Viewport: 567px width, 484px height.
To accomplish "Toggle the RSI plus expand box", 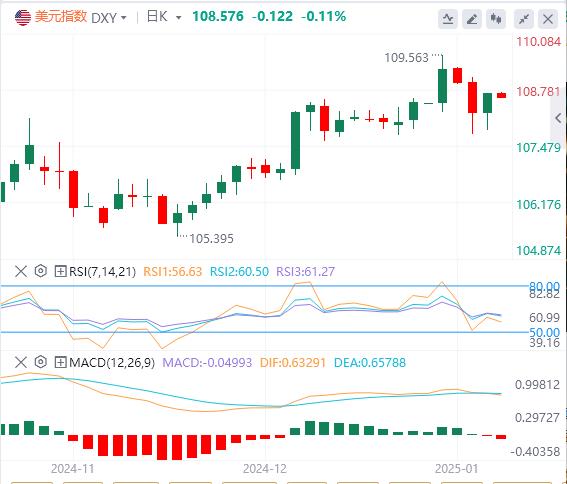I will (60, 271).
